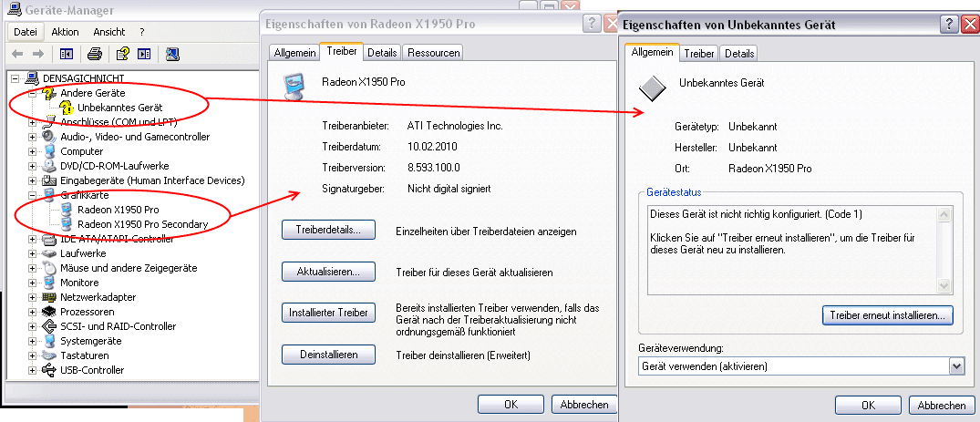Screen dimensions: 980x422
Task: Collapse the Grafikkarte category
Action: [33, 195]
